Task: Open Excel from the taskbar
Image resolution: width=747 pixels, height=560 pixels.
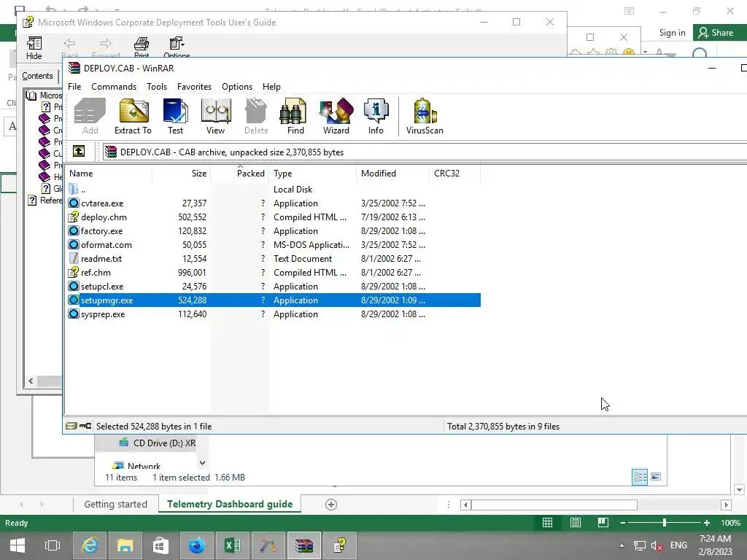Action: click(x=232, y=545)
